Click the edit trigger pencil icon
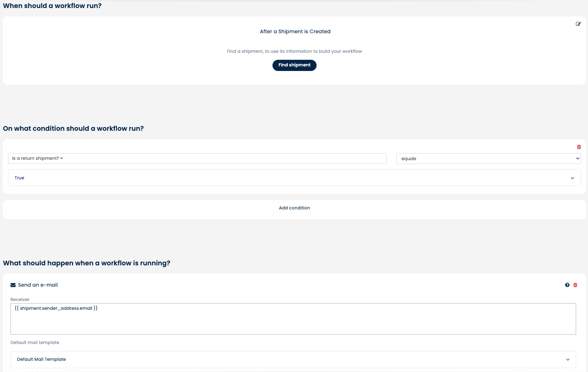588x372 pixels. (578, 24)
